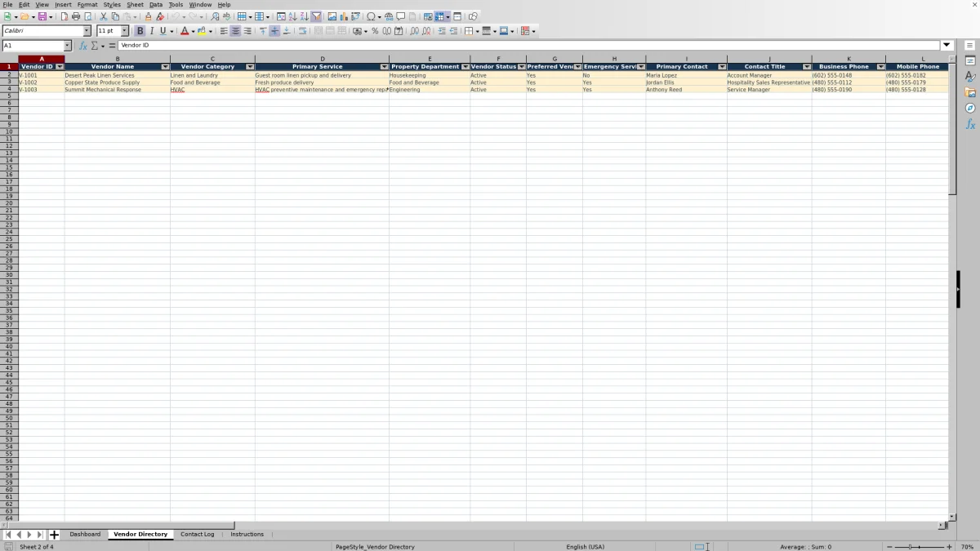Click the Font Color red A icon
This screenshot has height=551, width=980.
(184, 31)
